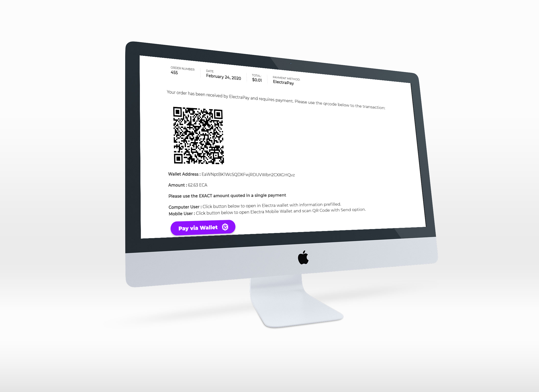Click the order received message text
Image resolution: width=539 pixels, height=392 pixels.
coord(276,100)
